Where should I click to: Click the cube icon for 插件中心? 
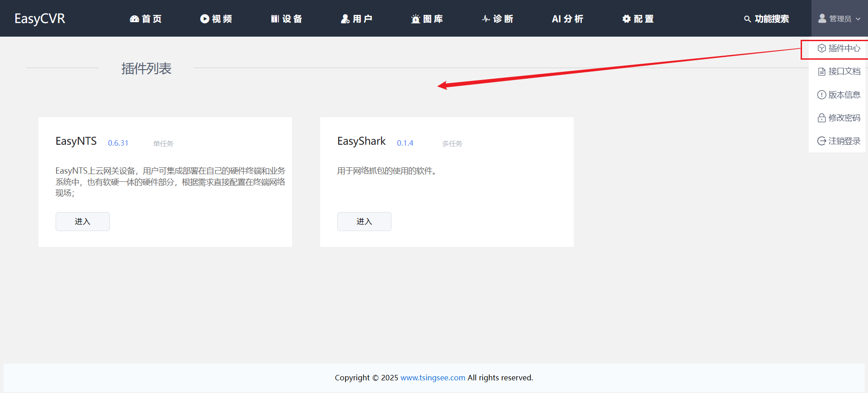[822, 48]
